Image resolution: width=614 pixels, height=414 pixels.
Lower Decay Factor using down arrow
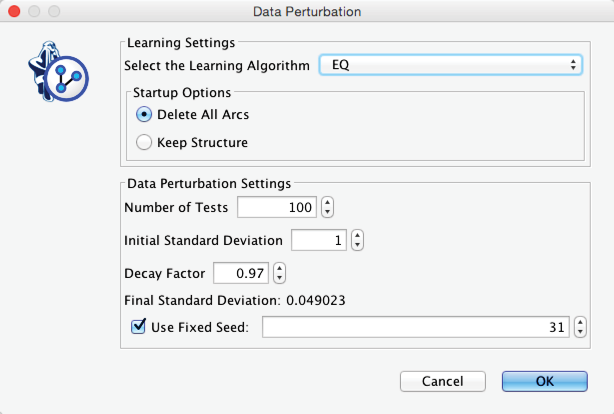click(279, 278)
